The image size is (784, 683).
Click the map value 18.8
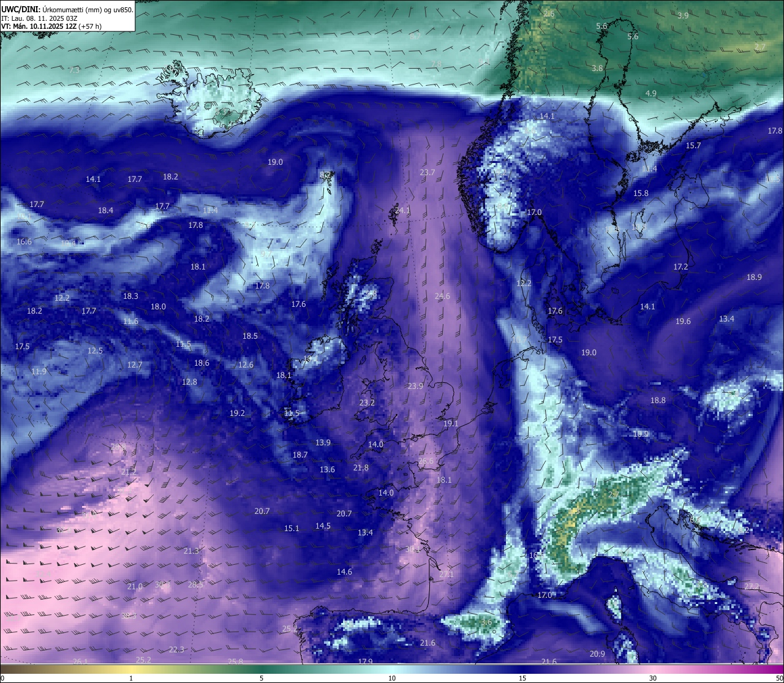[x=658, y=400]
